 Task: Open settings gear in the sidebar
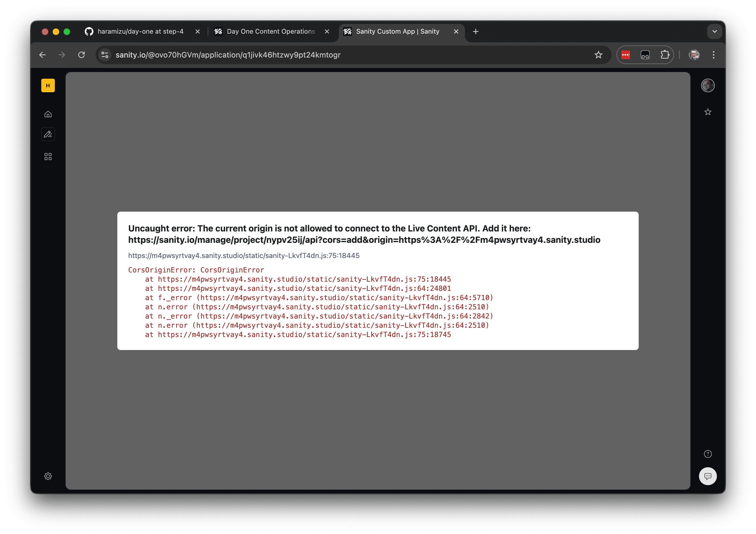[48, 476]
